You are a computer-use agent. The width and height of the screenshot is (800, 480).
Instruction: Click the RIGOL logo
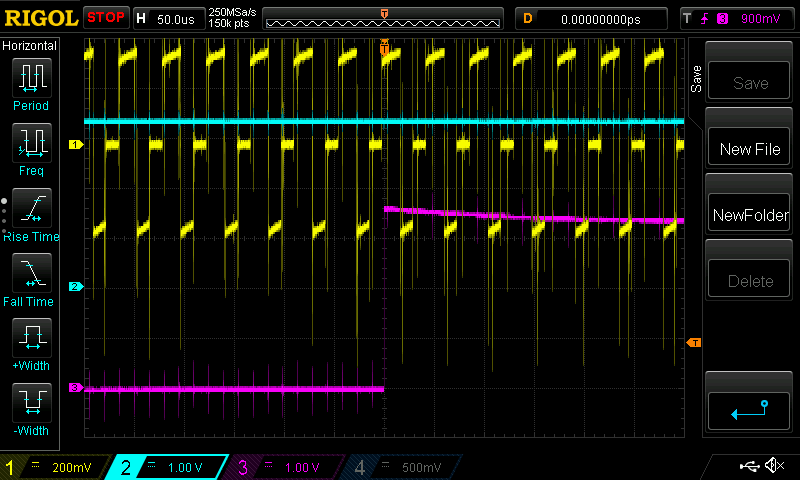click(41, 18)
